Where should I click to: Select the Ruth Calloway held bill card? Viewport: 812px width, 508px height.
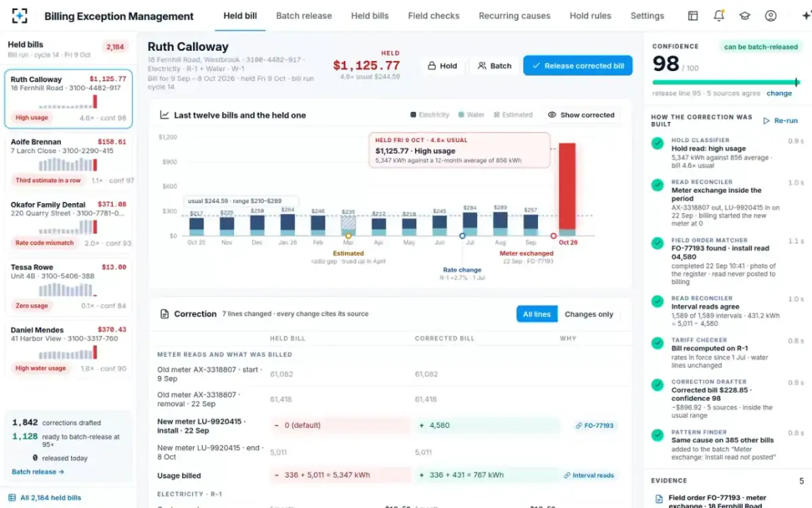[68, 100]
